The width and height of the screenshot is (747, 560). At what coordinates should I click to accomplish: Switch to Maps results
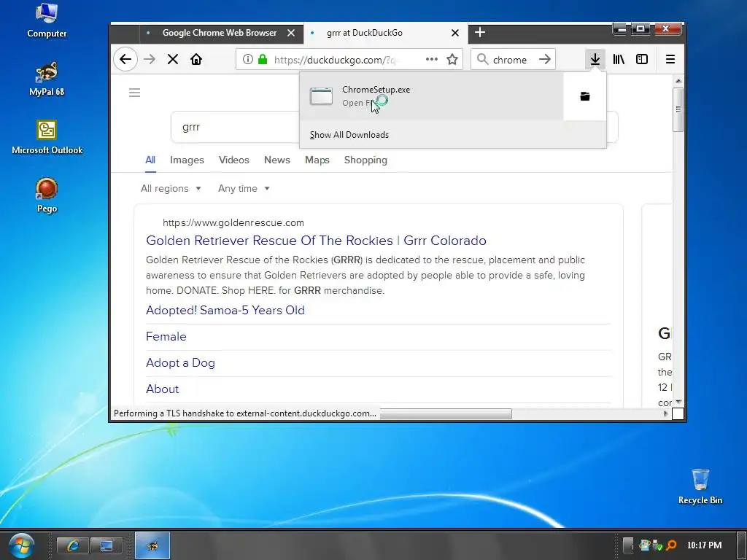coord(317,160)
